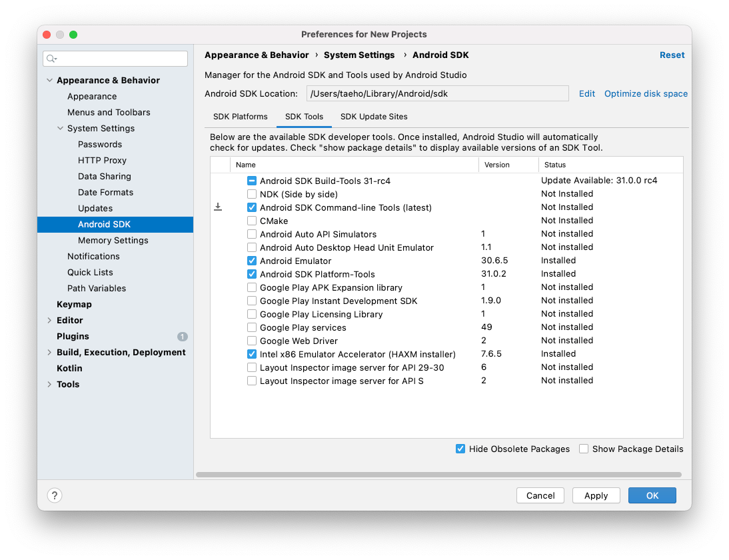This screenshot has height=560, width=729.
Task: Confirm with the OK button
Action: pos(652,495)
